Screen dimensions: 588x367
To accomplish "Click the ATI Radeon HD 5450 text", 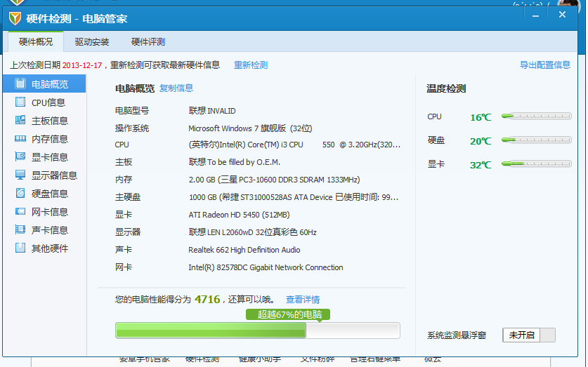I will 240,215.
